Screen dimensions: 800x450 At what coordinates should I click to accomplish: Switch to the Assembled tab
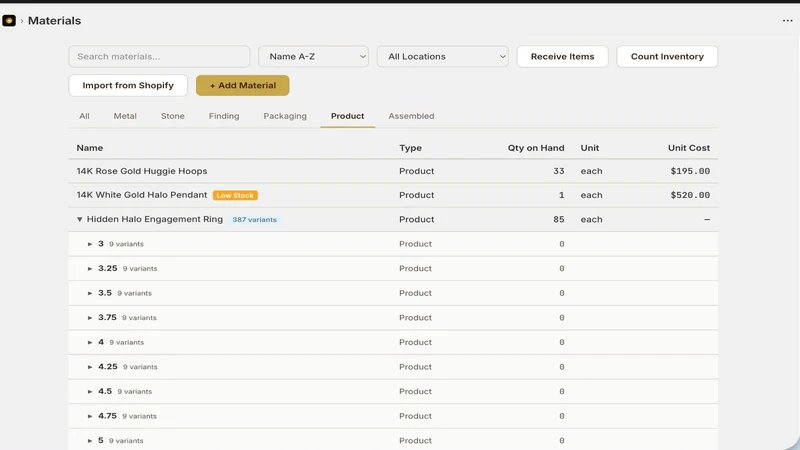pos(411,116)
